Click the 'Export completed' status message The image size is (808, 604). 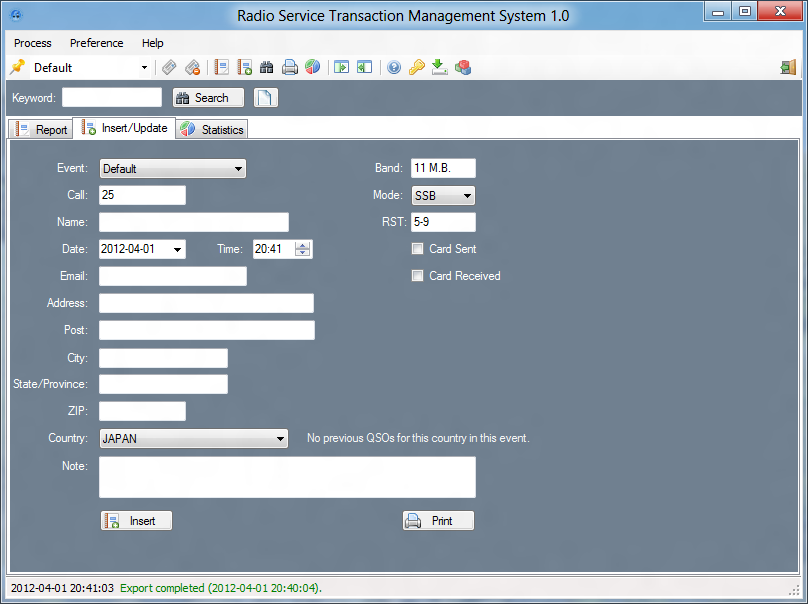pyautogui.click(x=221, y=588)
